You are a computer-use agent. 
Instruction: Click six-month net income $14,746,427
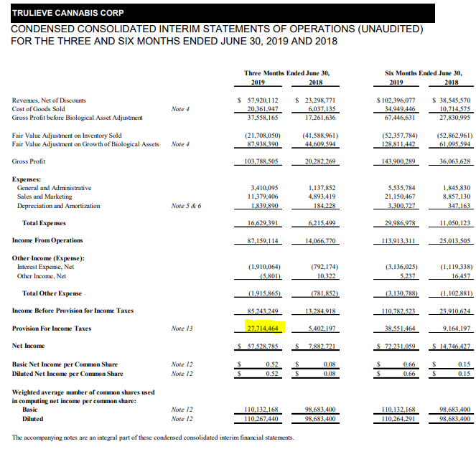(x=452, y=346)
